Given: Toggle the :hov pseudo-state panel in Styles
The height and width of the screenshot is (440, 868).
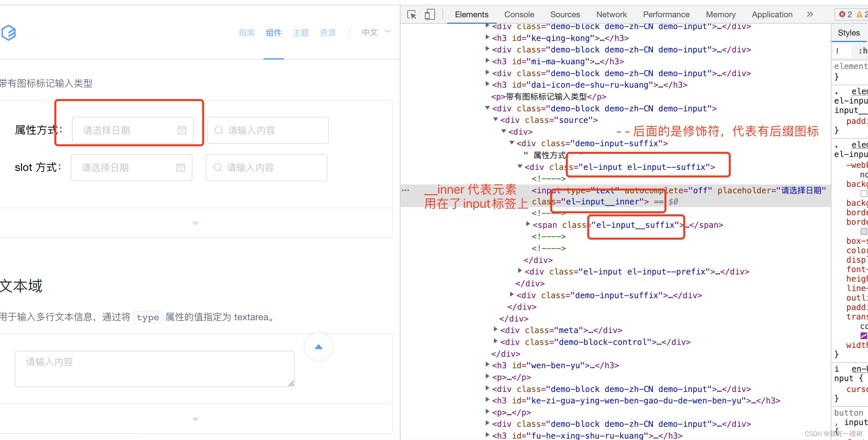Looking at the screenshot, I should (x=863, y=51).
